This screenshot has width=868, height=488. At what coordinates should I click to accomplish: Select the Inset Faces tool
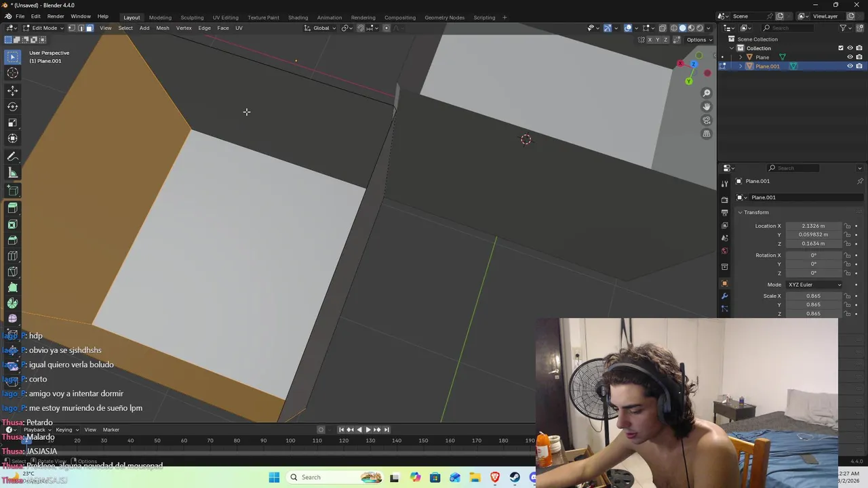(12, 224)
